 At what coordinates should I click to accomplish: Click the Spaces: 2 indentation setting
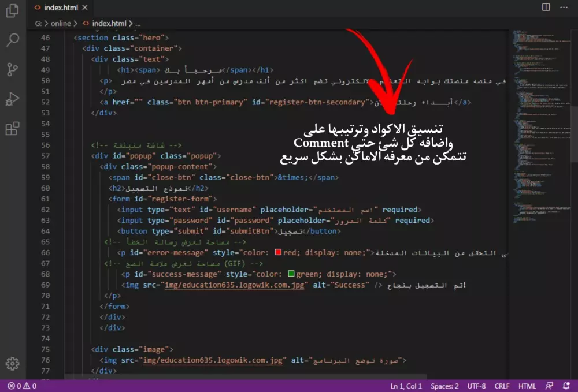444,386
